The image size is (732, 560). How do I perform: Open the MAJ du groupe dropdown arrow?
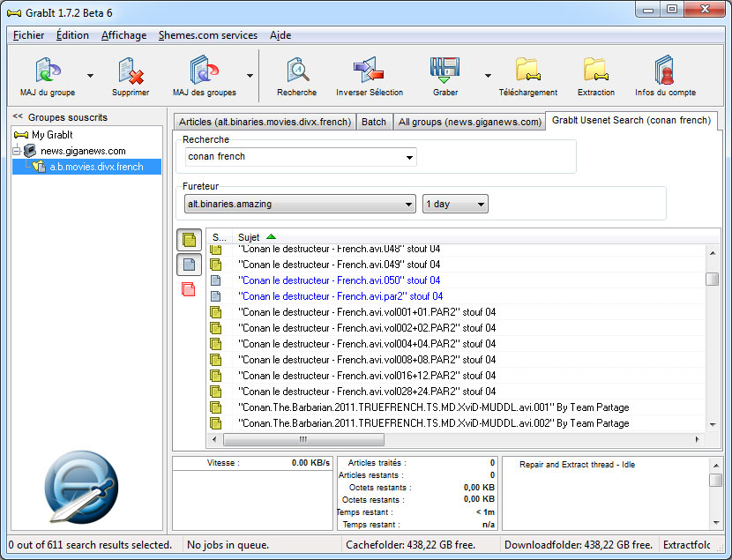click(90, 76)
